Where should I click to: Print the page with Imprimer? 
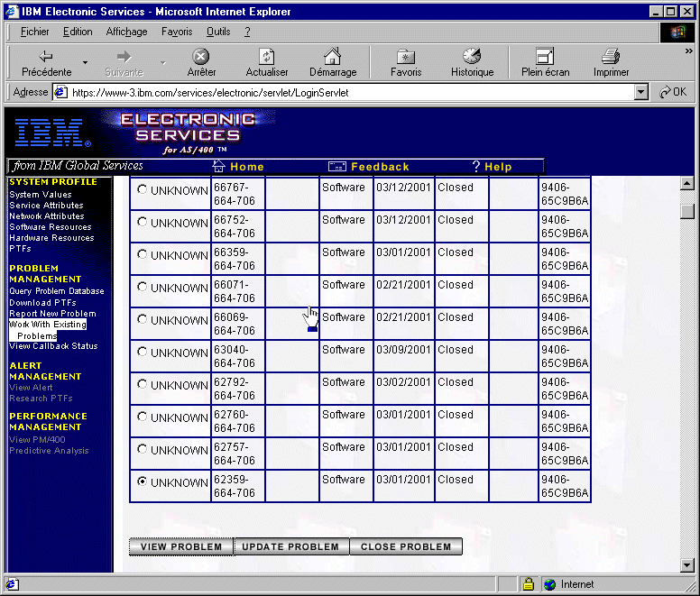pos(611,63)
